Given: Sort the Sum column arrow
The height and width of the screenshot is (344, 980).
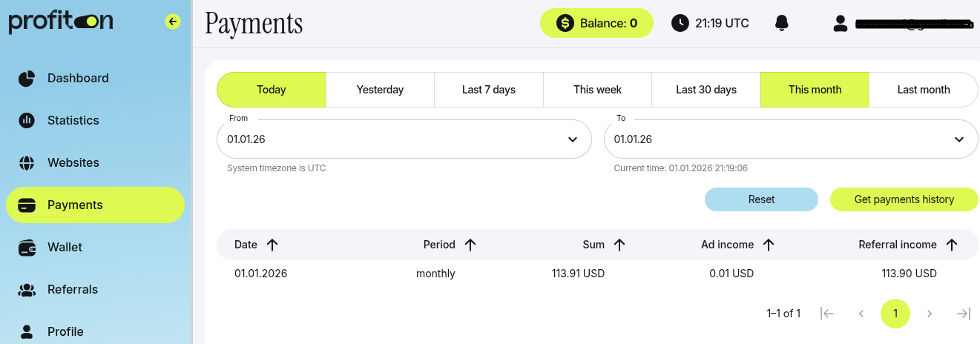Looking at the screenshot, I should pos(619,245).
